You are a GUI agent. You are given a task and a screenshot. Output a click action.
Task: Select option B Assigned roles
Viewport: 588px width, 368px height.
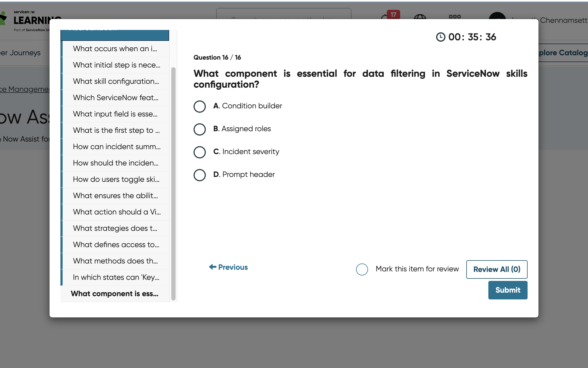(x=200, y=129)
